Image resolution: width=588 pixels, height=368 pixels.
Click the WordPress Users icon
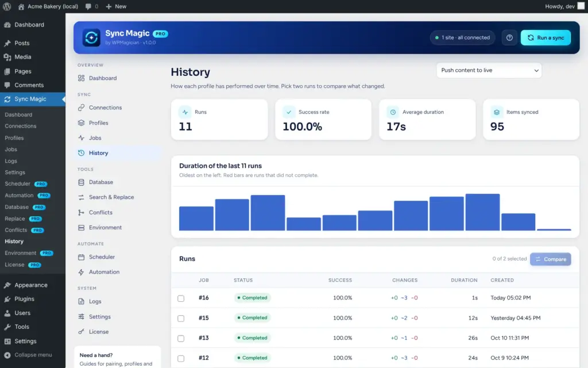tap(7, 313)
